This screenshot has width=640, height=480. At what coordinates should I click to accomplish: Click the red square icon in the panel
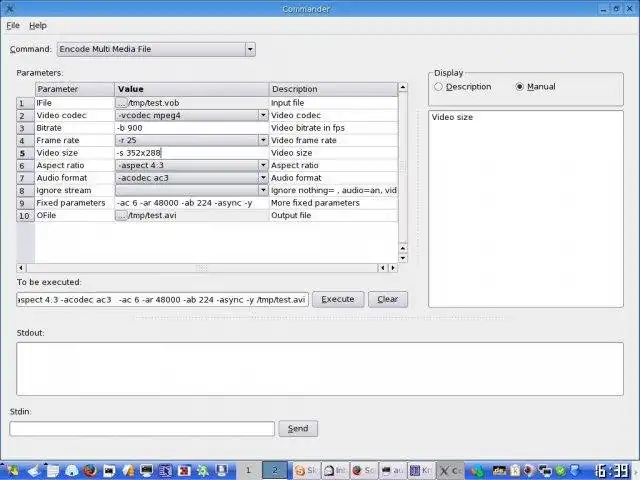tap(184, 471)
